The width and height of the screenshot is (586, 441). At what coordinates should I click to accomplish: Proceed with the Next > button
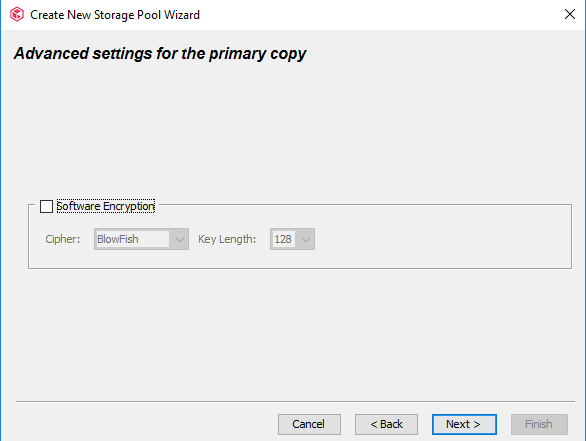(464, 424)
